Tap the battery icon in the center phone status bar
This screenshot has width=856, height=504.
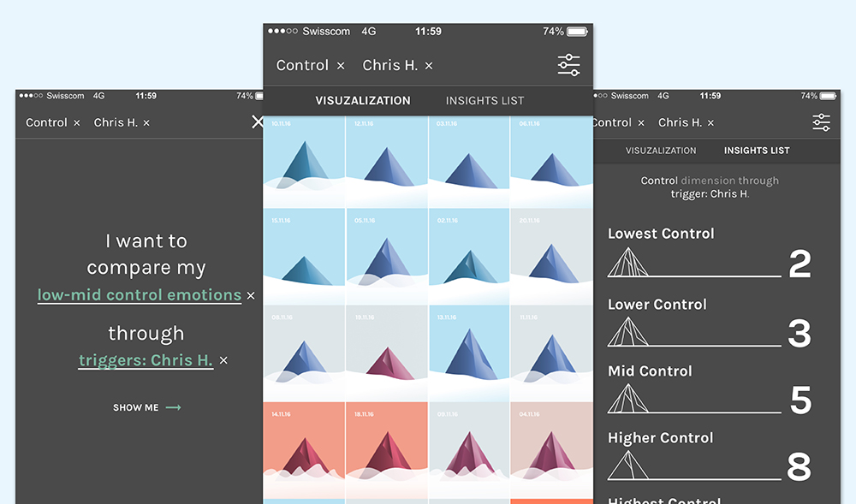coord(578,32)
